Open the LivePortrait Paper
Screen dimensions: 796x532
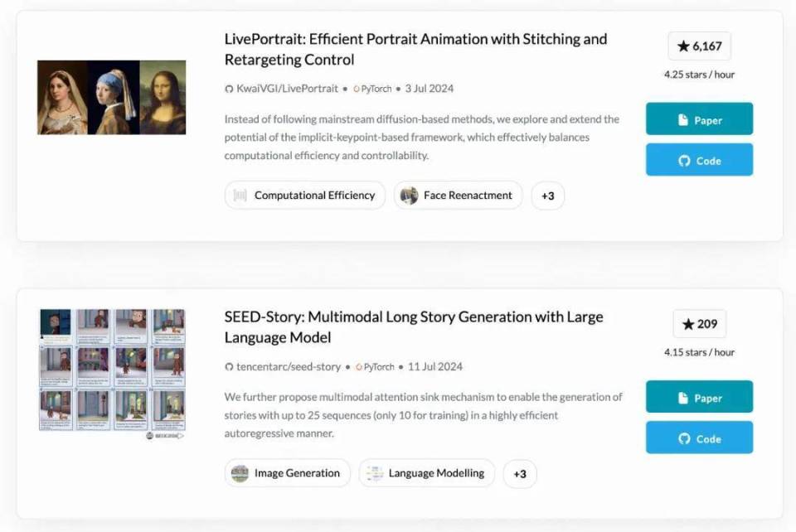tap(699, 119)
